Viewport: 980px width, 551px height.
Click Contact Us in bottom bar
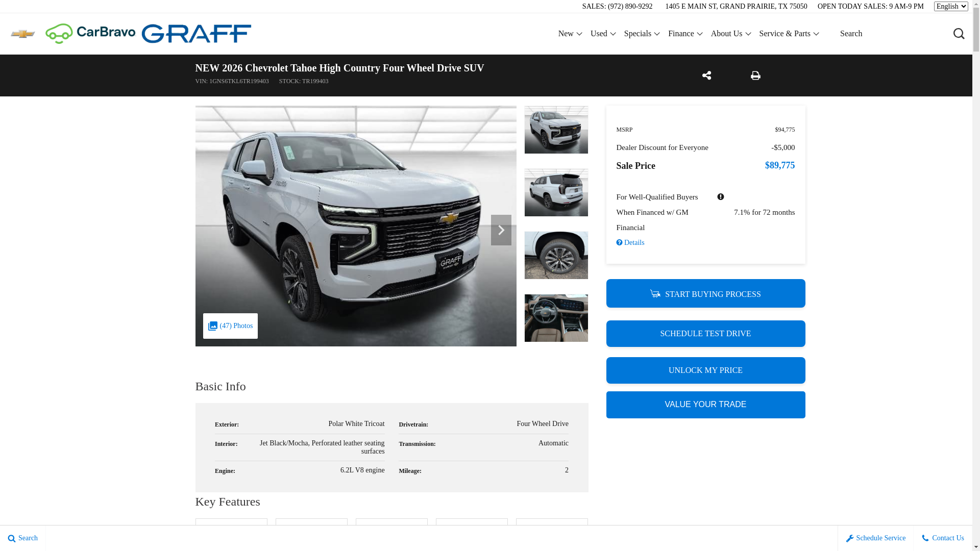pos(943,538)
